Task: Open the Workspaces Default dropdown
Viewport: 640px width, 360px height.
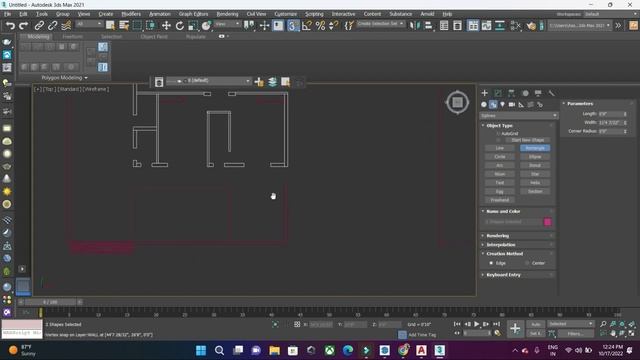Action: [610, 14]
